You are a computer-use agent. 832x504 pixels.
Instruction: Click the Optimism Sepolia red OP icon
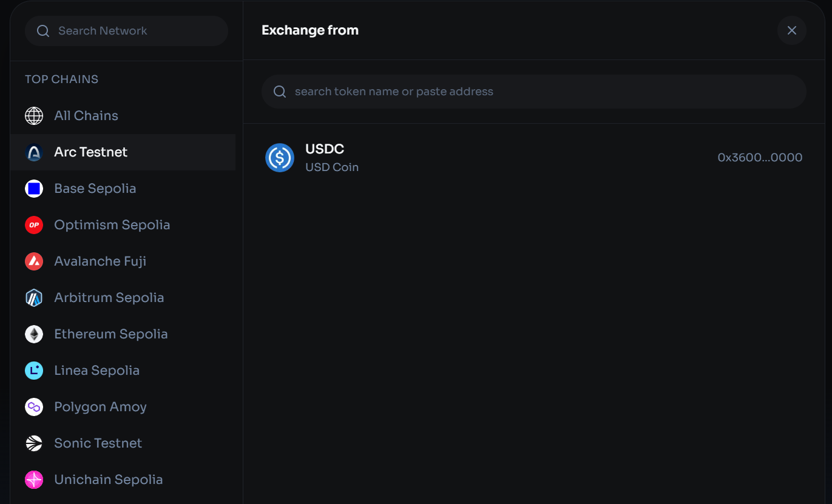coord(34,225)
